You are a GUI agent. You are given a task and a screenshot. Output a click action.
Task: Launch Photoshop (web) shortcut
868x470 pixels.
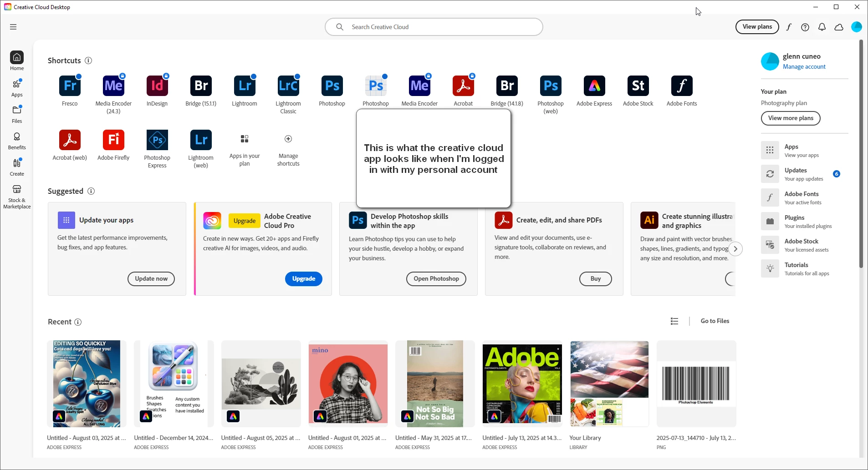pyautogui.click(x=551, y=86)
